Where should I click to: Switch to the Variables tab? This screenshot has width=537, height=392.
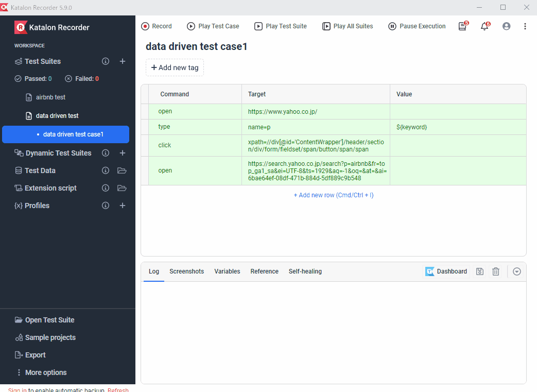pos(227,271)
